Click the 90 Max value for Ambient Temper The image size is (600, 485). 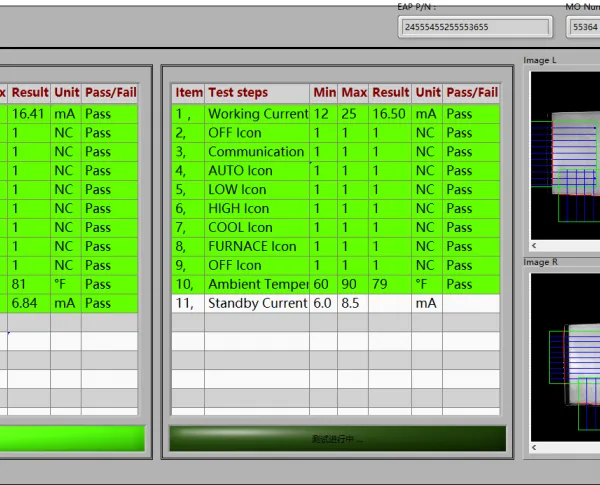point(353,284)
